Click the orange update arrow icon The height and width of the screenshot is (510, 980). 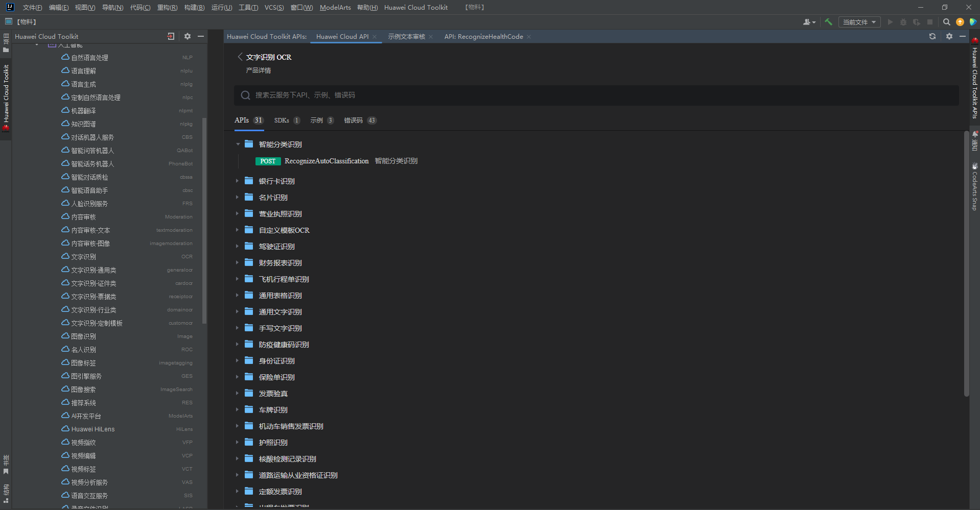[960, 22]
